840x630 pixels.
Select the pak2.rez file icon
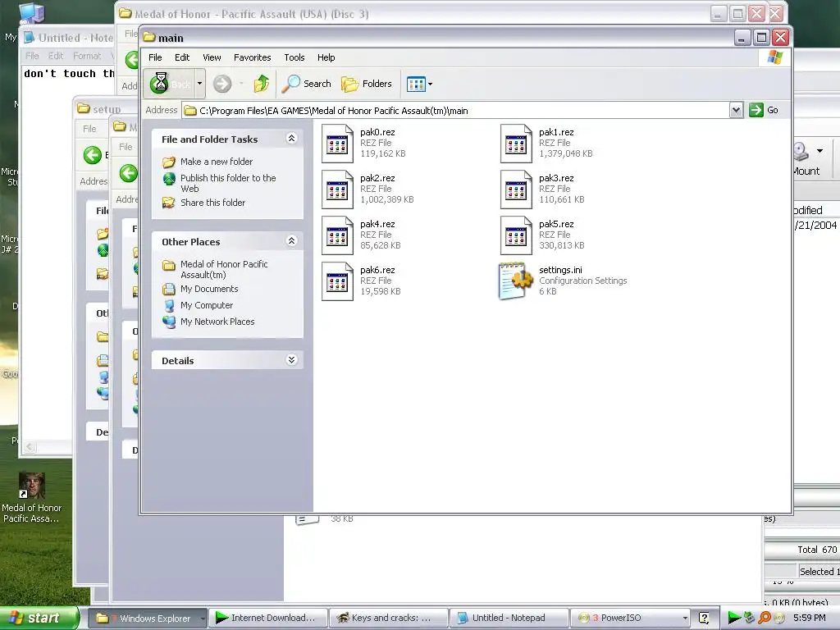coord(337,189)
